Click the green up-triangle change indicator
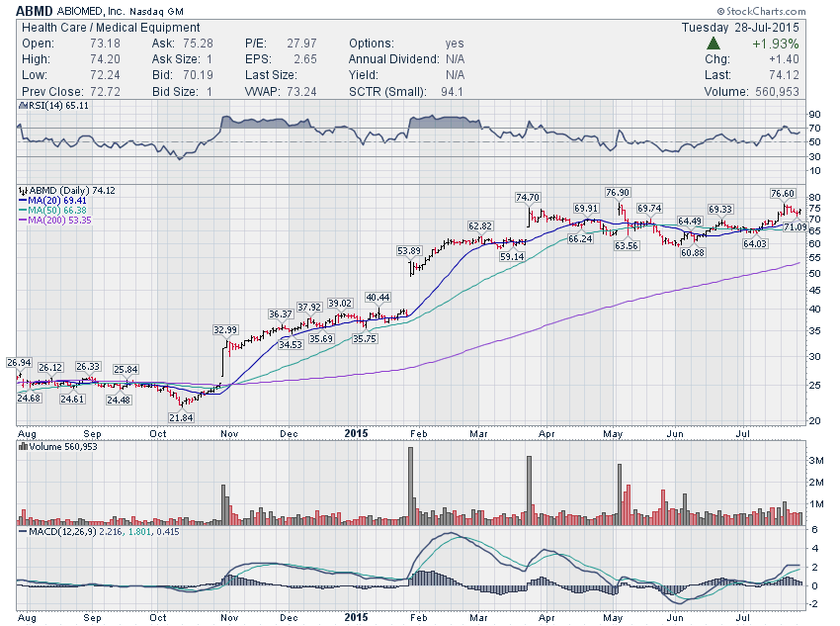840x626 pixels. [x=714, y=44]
